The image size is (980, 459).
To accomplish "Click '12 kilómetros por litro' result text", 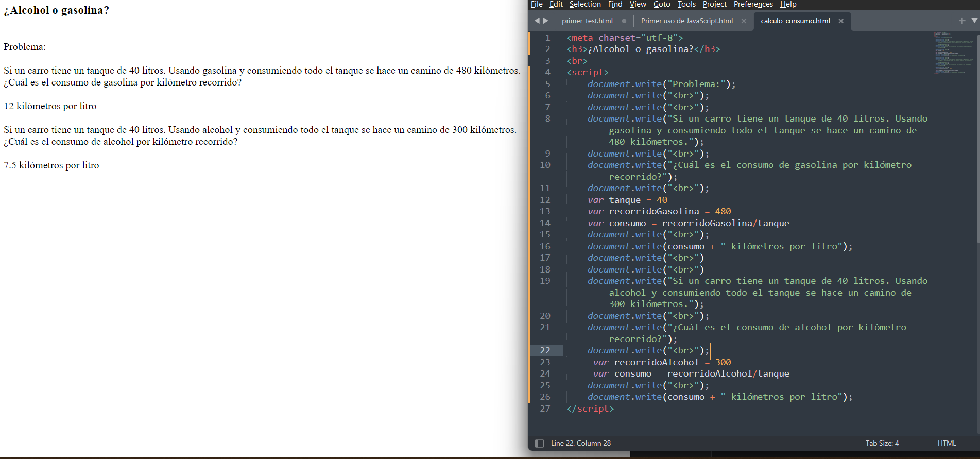I will [50, 106].
